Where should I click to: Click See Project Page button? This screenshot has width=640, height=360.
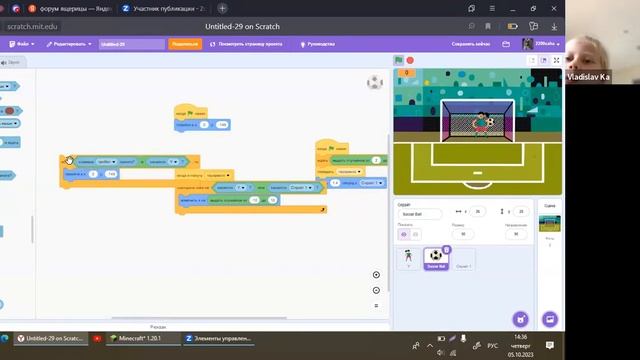click(246, 44)
